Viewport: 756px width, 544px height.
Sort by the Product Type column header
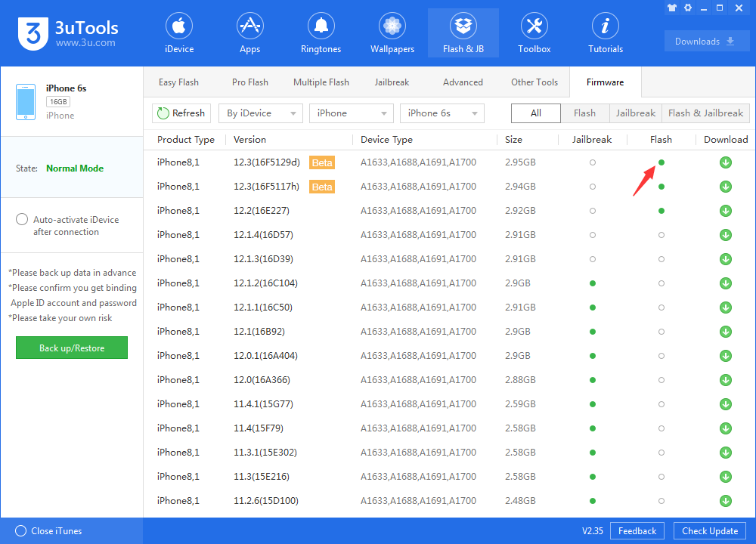tap(186, 139)
